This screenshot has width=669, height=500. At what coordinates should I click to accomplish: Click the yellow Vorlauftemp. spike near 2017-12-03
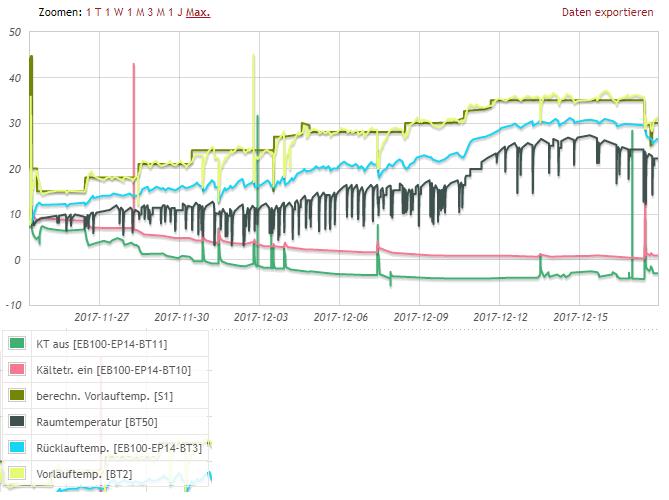254,55
